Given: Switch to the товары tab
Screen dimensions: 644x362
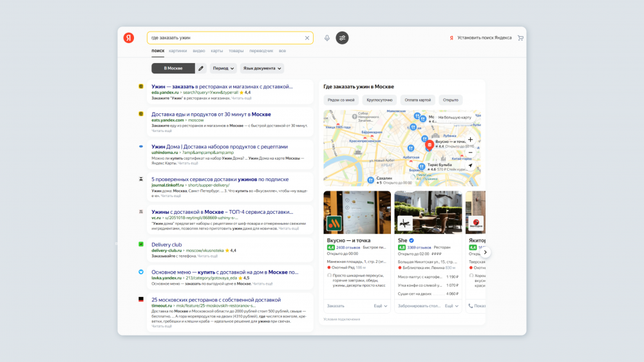Looking at the screenshot, I should [236, 51].
